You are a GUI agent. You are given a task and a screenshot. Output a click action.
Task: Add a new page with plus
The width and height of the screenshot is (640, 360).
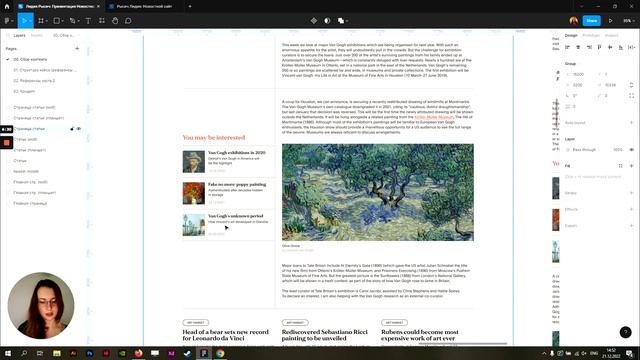[x=77, y=49]
